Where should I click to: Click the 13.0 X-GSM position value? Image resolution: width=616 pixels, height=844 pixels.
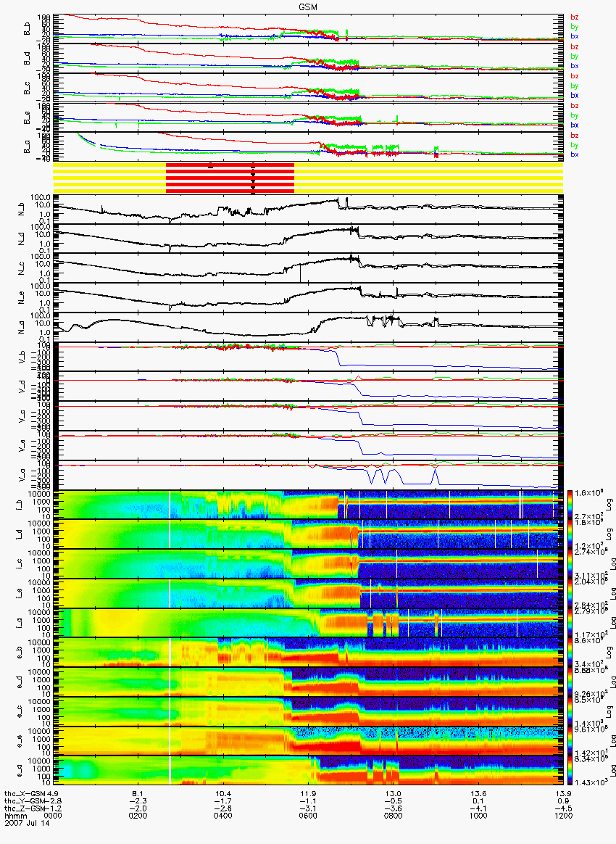coord(394,794)
